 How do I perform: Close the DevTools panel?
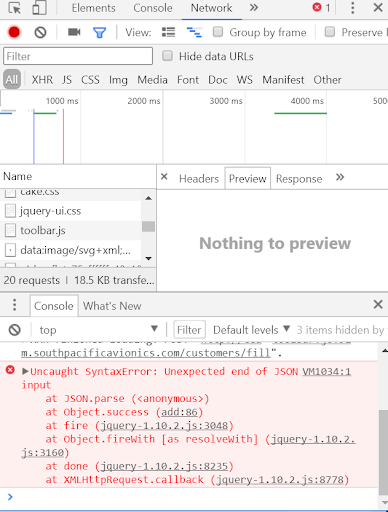click(x=378, y=7)
